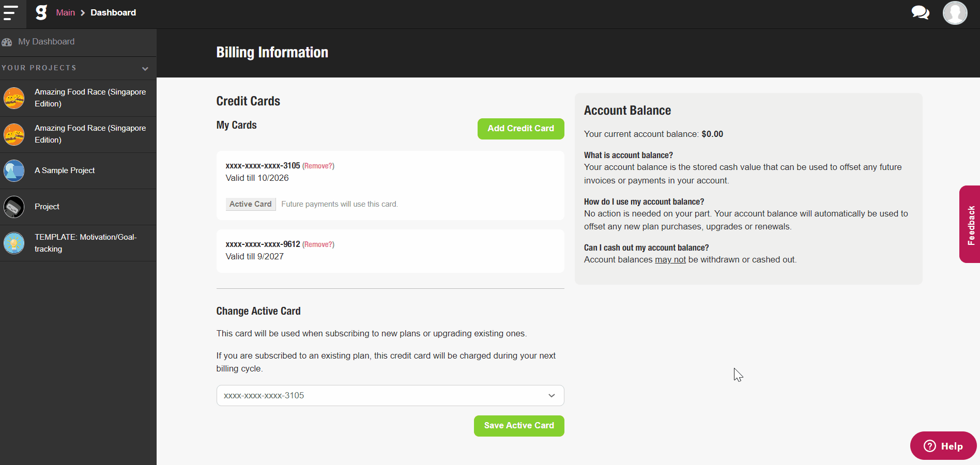Screen dimensions: 980x465
Task: Open the Feedback side tab
Action: pyautogui.click(x=970, y=224)
